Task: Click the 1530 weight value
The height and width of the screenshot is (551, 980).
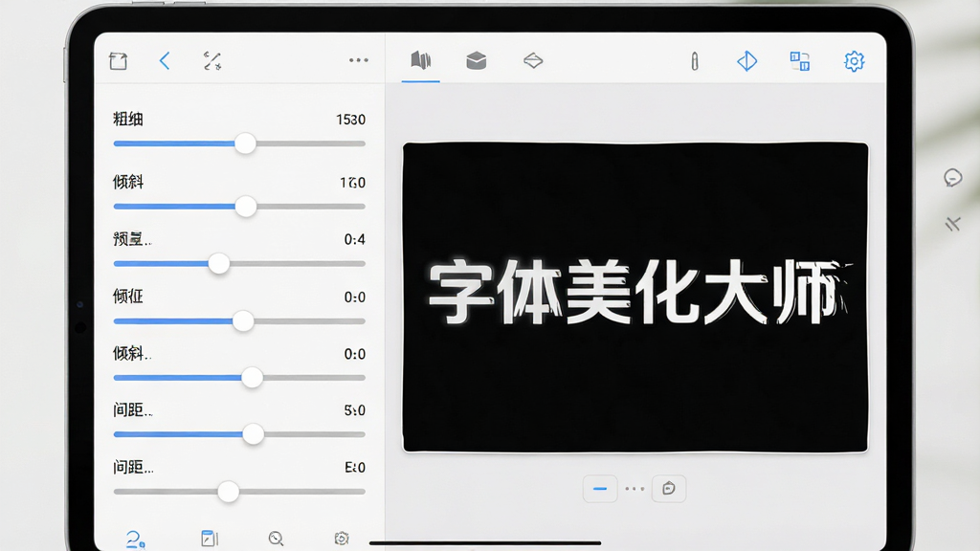Action: (x=350, y=120)
